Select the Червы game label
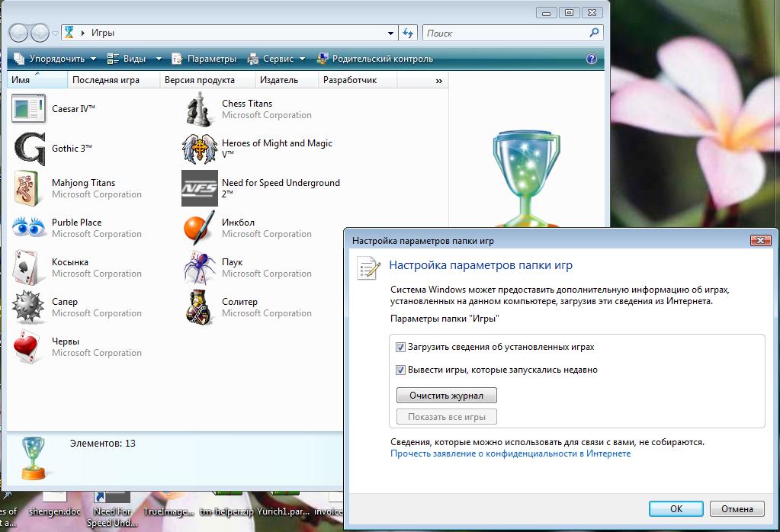This screenshot has height=532, width=780. click(x=66, y=341)
